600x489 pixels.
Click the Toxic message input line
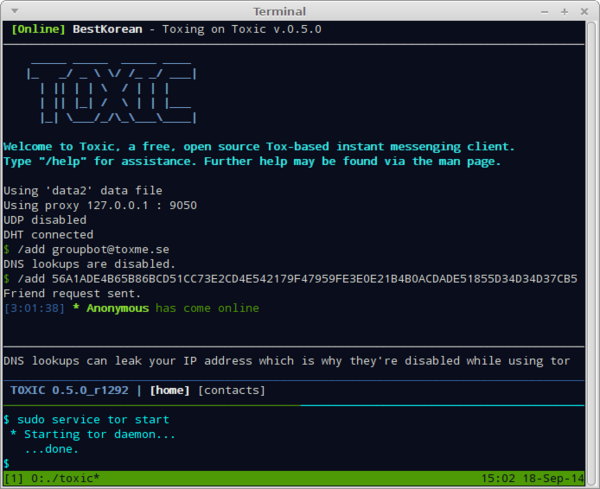(294, 361)
